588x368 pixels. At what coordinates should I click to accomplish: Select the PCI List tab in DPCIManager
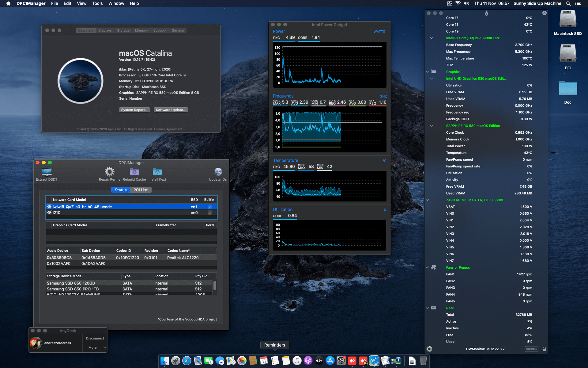pos(140,190)
